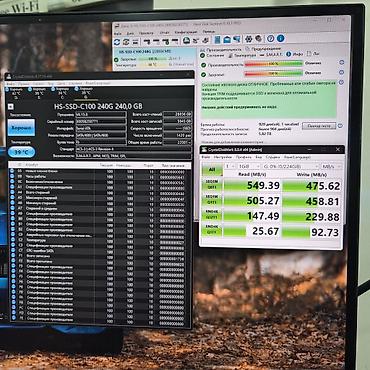Open Файл menu in CrystalDiskInfo window
The height and width of the screenshot is (370, 370).
pos(10,83)
